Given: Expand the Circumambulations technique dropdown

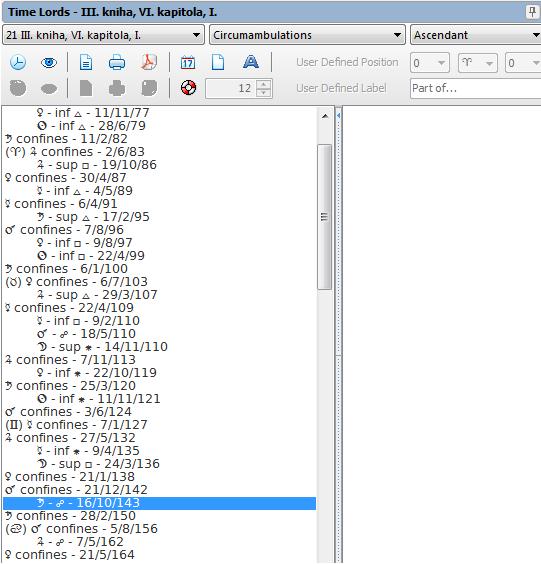Looking at the screenshot, I should tap(307, 35).
